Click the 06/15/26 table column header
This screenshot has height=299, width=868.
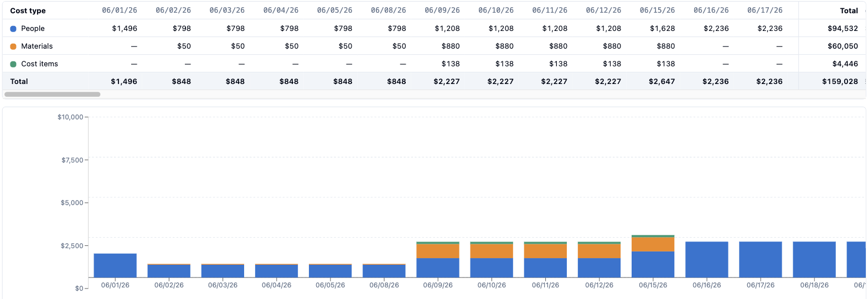tap(657, 11)
